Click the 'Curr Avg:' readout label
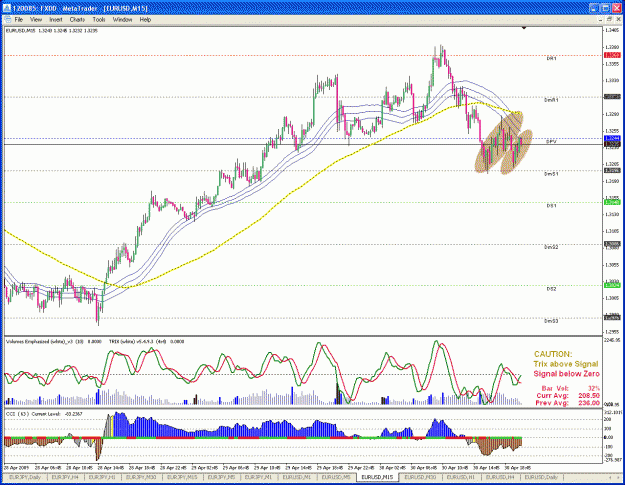The height and width of the screenshot is (485, 625). tap(552, 396)
